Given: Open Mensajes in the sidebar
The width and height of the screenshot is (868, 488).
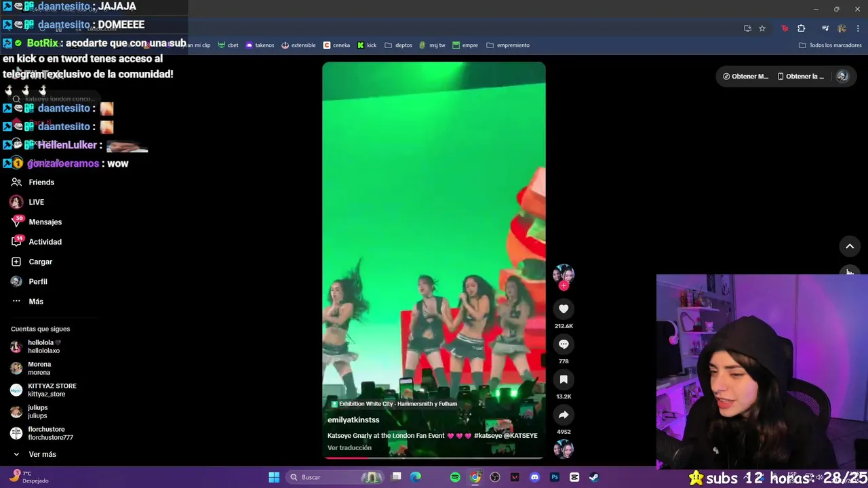Looking at the screenshot, I should point(45,222).
